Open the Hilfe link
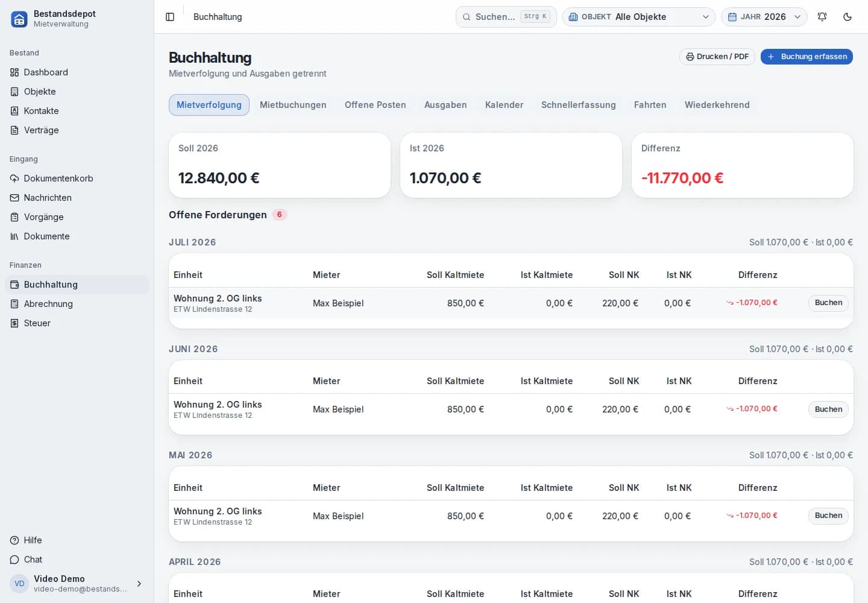This screenshot has width=868, height=603. [x=77, y=540]
